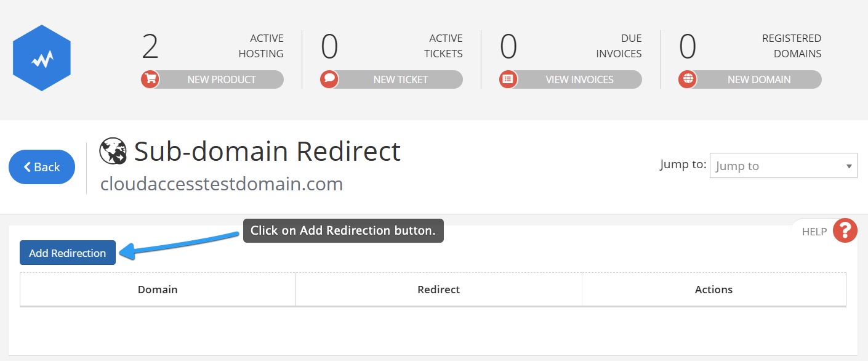The height and width of the screenshot is (361, 868).
Task: Click the globe icon beside Sub-domain Redirect
Action: (x=113, y=152)
